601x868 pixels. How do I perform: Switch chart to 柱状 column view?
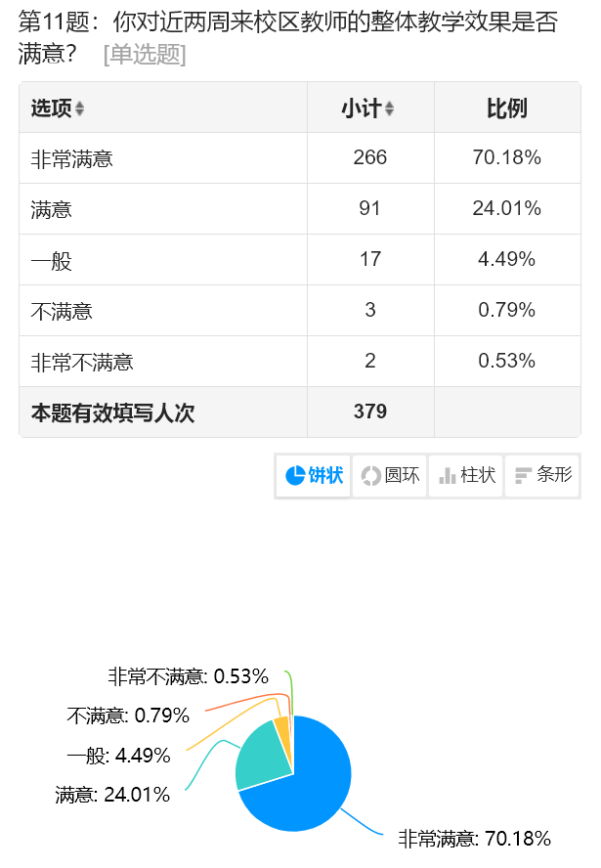coord(466,476)
